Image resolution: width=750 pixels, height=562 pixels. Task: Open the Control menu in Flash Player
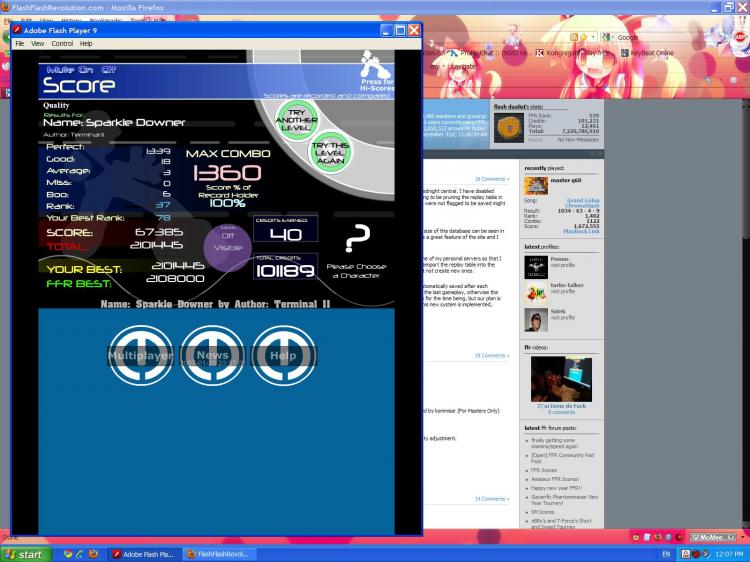point(62,44)
